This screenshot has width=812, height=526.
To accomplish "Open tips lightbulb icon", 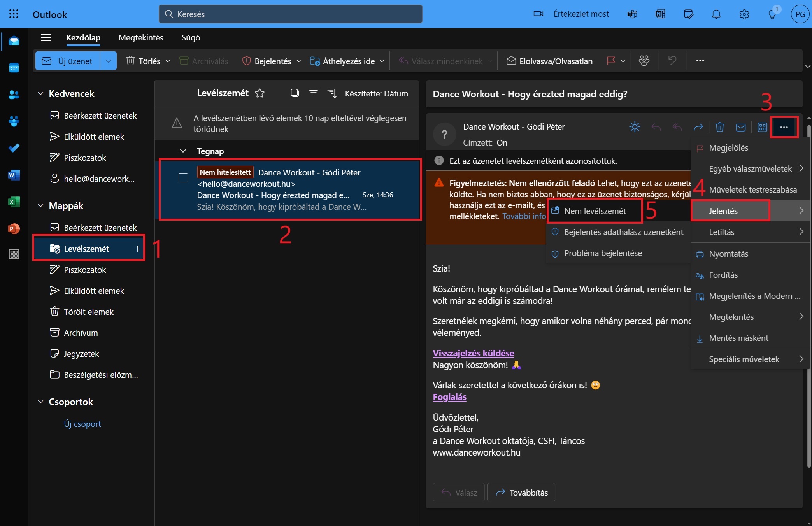I will coord(772,14).
